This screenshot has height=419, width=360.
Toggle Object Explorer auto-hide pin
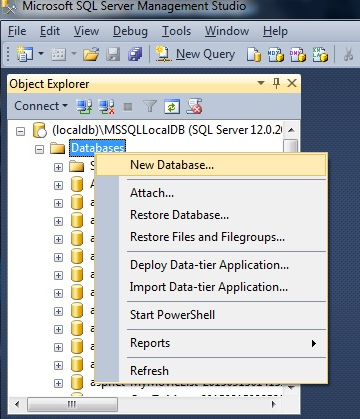click(276, 83)
